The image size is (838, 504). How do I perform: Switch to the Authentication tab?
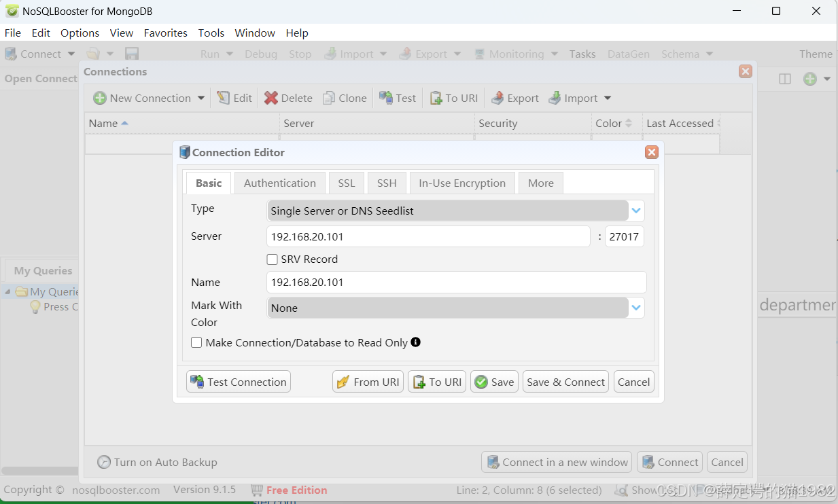pyautogui.click(x=279, y=182)
